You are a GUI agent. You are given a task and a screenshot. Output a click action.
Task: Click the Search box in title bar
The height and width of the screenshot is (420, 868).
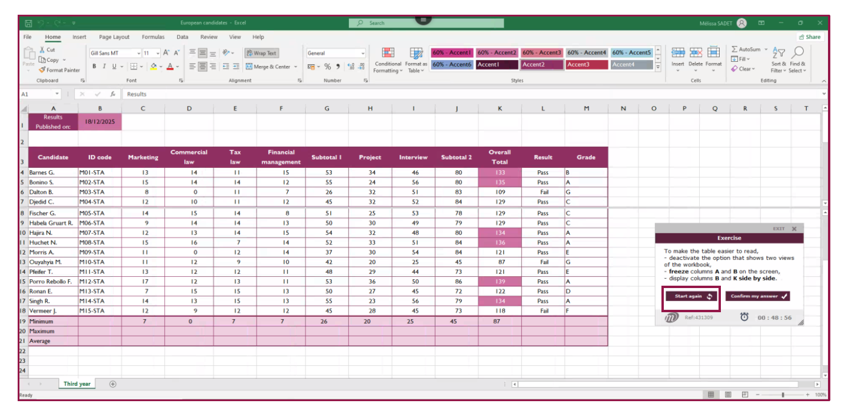427,23
